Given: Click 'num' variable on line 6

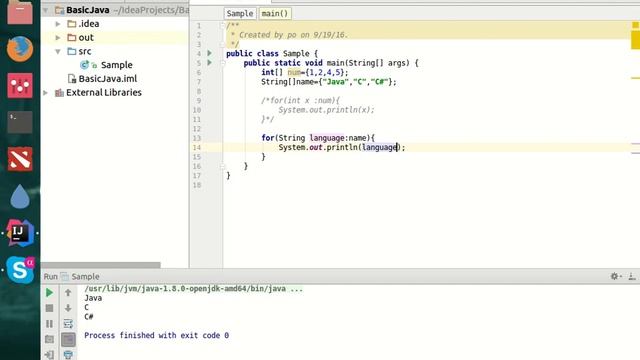Looking at the screenshot, I should tap(294, 72).
